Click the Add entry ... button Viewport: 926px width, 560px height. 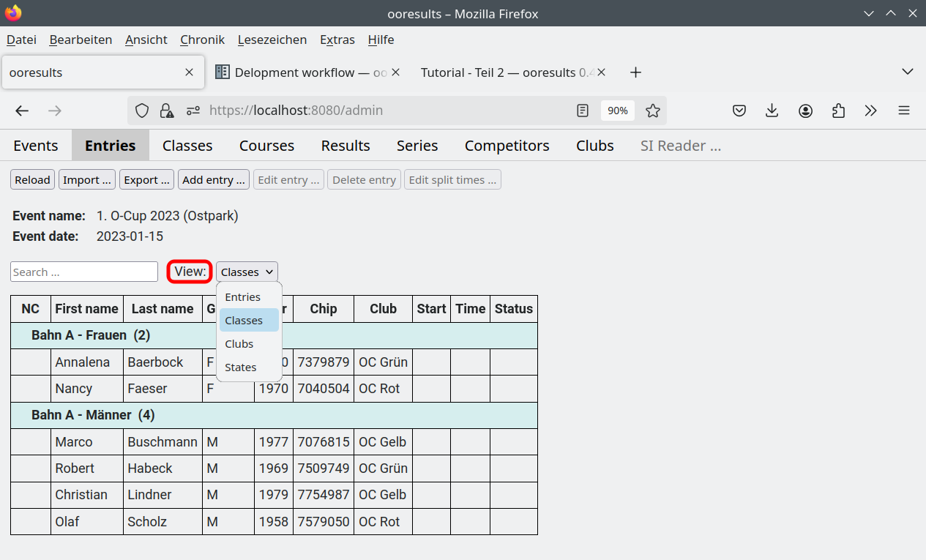(x=214, y=180)
